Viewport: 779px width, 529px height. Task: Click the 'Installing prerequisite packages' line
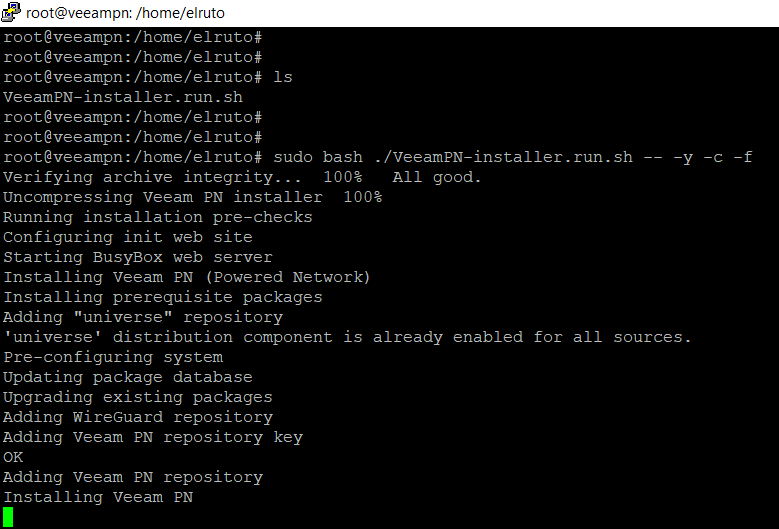163,297
